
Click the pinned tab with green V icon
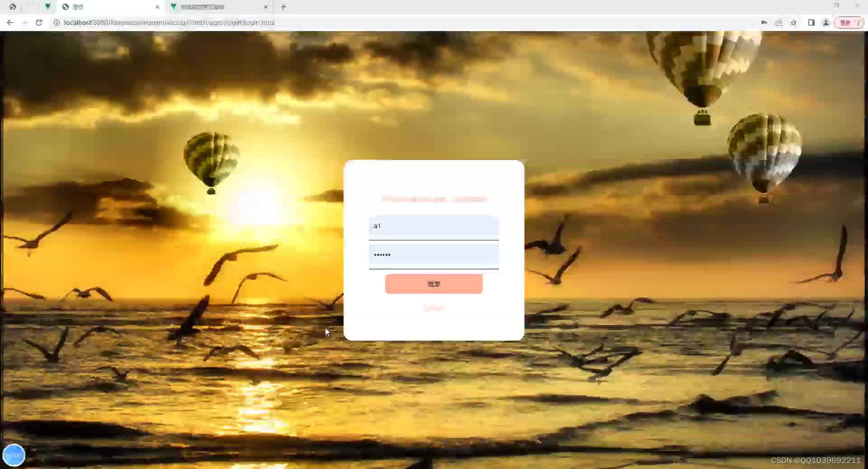(x=47, y=7)
